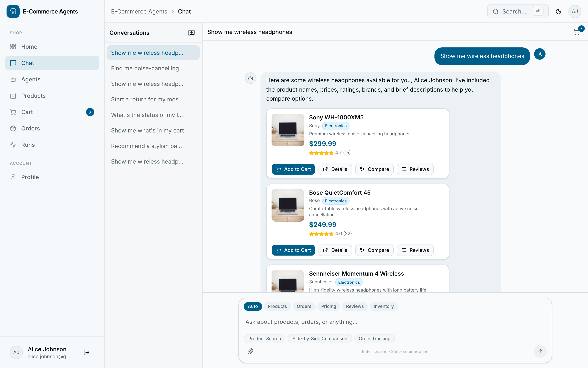Click the E-Commerce Agents store logo
The width and height of the screenshot is (588, 368).
[x=13, y=11]
